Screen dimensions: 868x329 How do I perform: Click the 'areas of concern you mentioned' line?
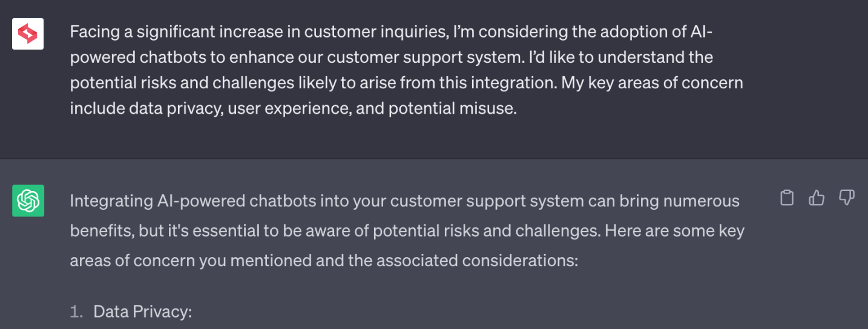pos(324,261)
